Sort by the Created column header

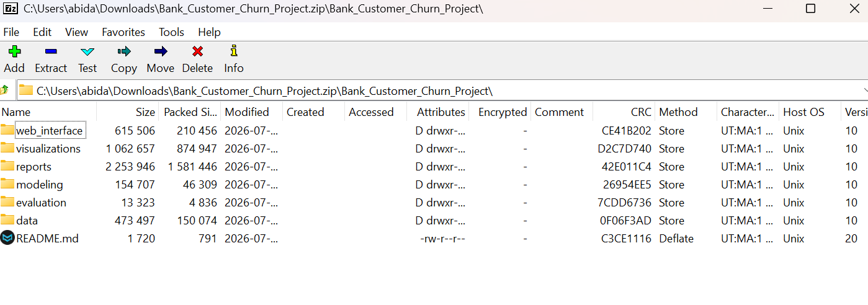pyautogui.click(x=313, y=112)
